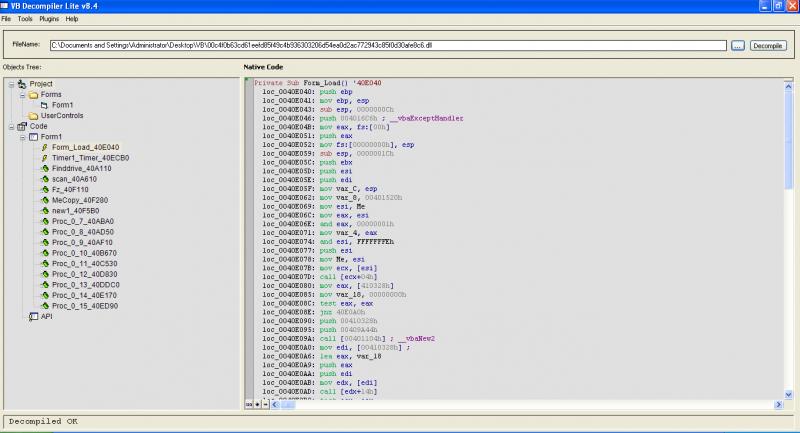Collapse the Project tree node

[11, 84]
